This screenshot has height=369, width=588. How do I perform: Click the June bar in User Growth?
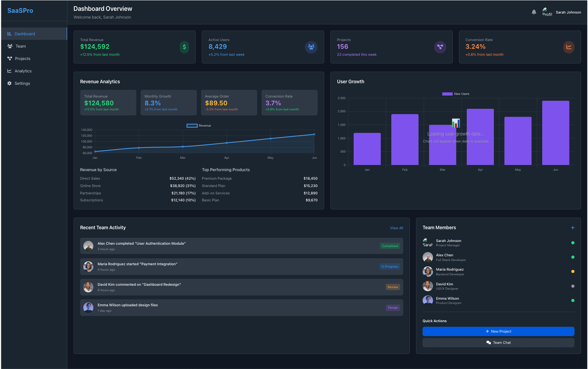(x=556, y=133)
